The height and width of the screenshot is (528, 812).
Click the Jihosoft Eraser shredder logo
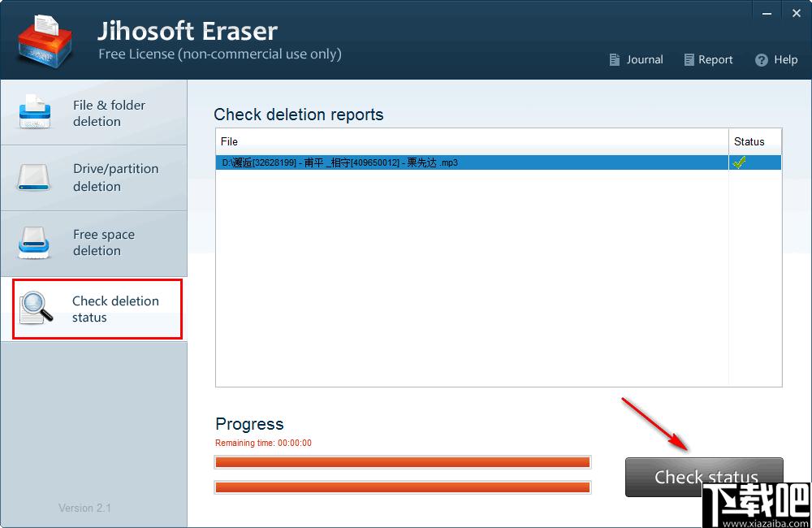(x=45, y=42)
